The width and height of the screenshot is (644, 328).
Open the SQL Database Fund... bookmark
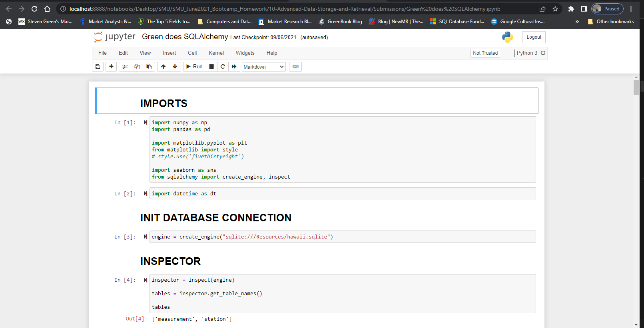point(457,22)
